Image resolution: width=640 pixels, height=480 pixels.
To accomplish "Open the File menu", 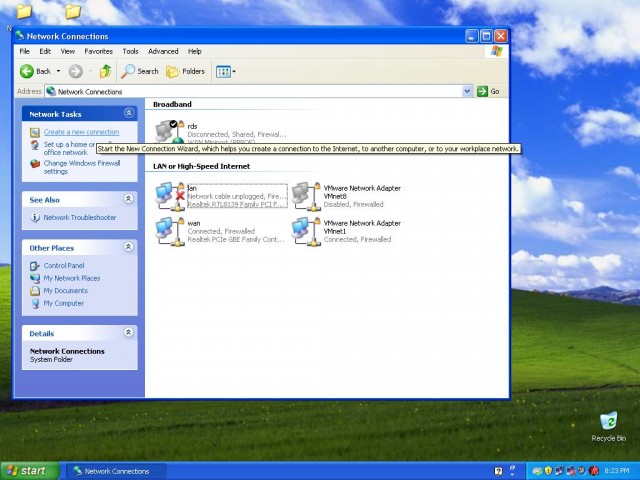I will point(24,51).
